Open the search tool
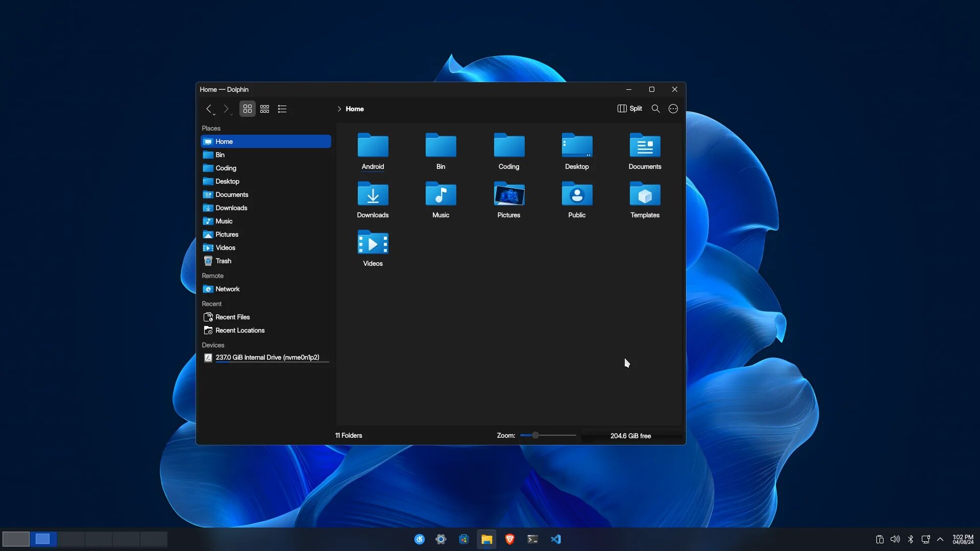This screenshot has width=980, height=551. pos(656,109)
